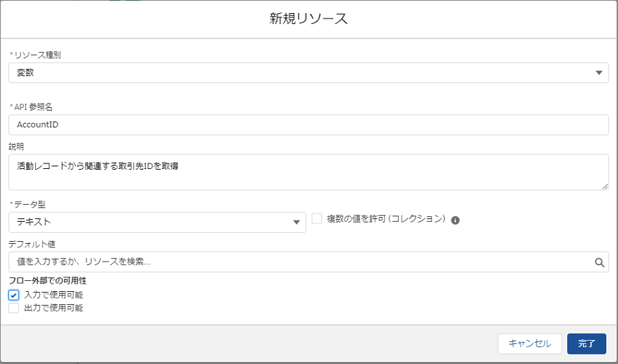Click info icon next to コレクション
Screen dimensions: 618x364
point(455,220)
